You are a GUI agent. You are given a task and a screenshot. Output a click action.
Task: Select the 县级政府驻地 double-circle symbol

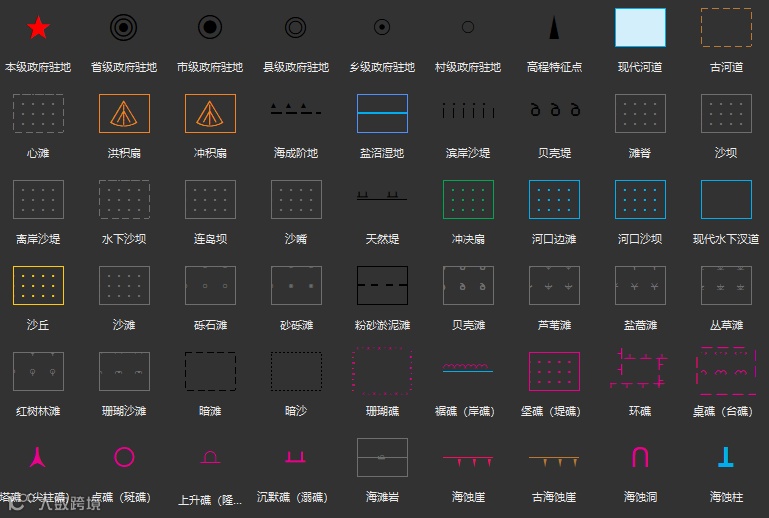click(x=296, y=27)
